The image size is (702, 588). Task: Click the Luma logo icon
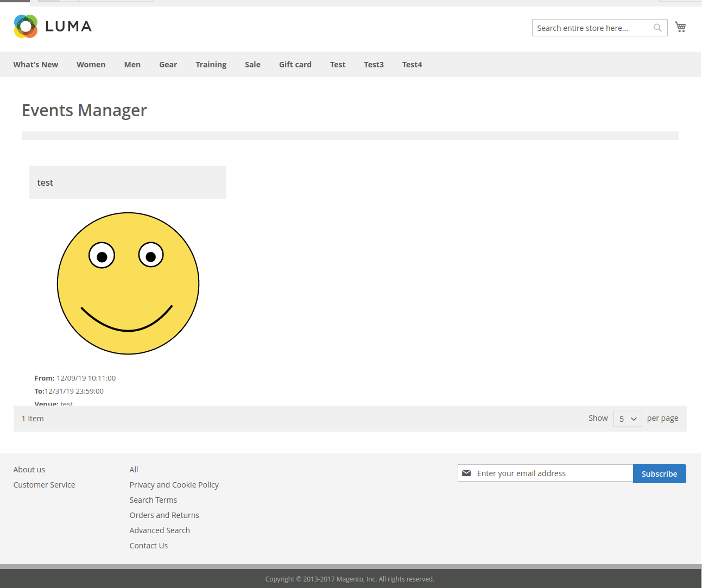26,27
